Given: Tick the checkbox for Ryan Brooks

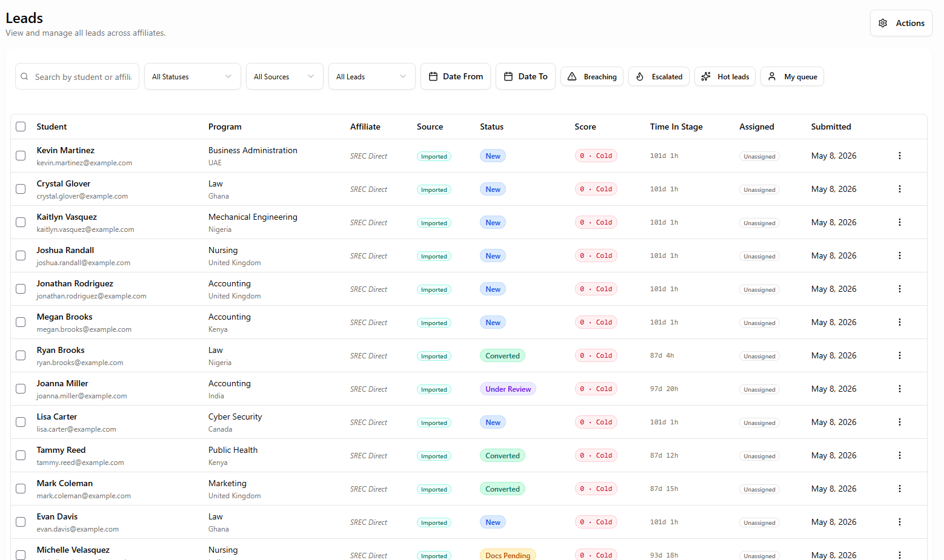Looking at the screenshot, I should click(x=21, y=355).
